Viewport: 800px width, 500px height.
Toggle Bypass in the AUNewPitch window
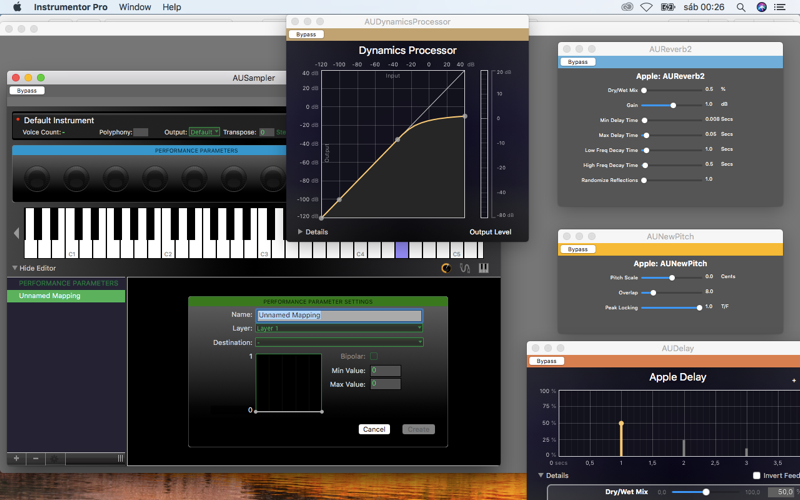click(x=578, y=249)
